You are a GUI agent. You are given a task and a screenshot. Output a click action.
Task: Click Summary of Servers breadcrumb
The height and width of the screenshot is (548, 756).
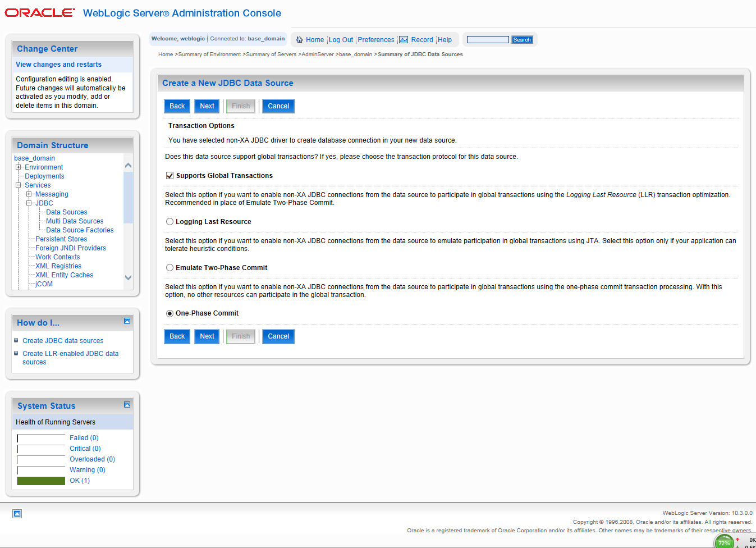(x=271, y=54)
